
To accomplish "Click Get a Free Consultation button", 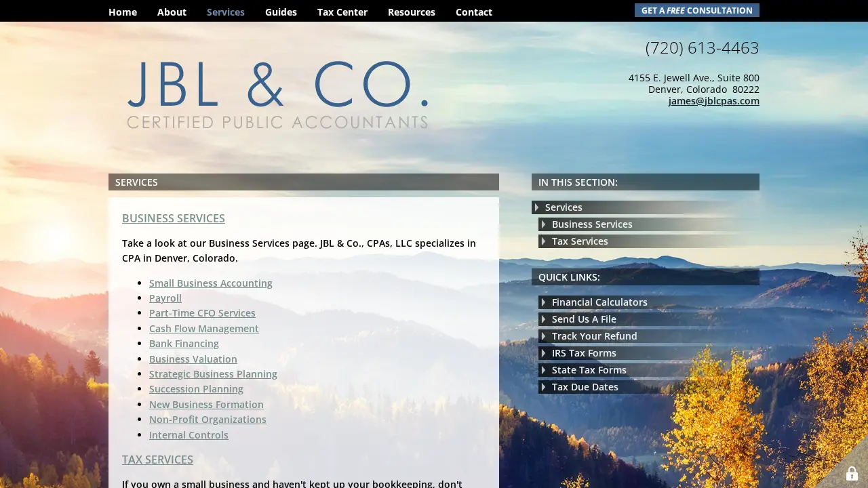I will click(697, 10).
